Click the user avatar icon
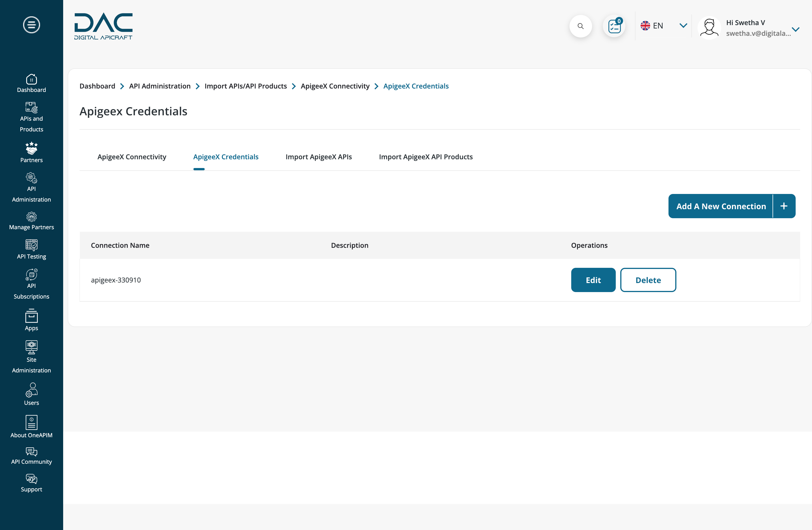This screenshot has width=812, height=530. click(x=709, y=28)
